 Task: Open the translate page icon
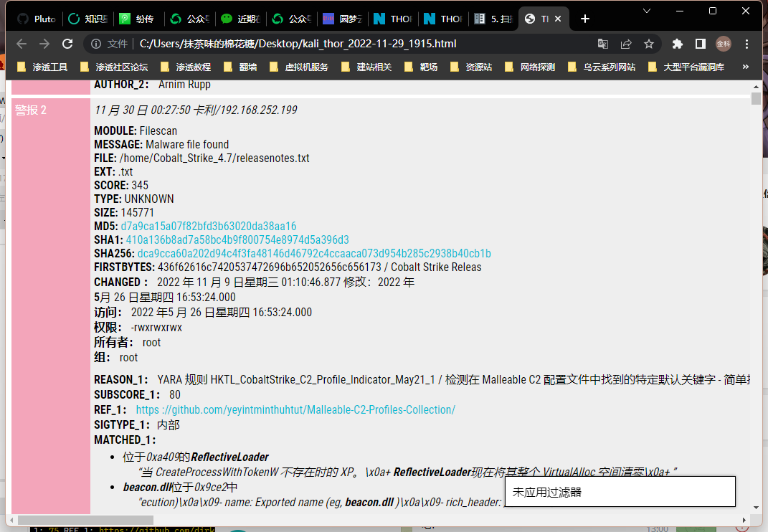[603, 44]
